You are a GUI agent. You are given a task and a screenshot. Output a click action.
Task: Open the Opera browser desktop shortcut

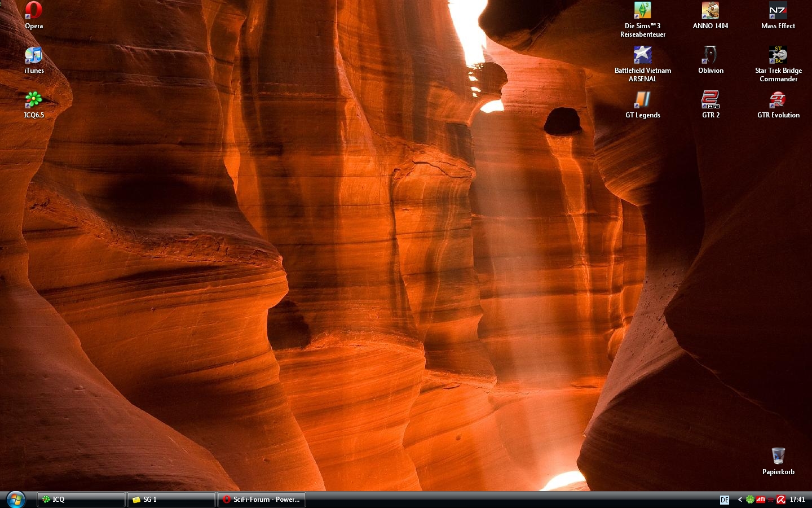coord(33,11)
